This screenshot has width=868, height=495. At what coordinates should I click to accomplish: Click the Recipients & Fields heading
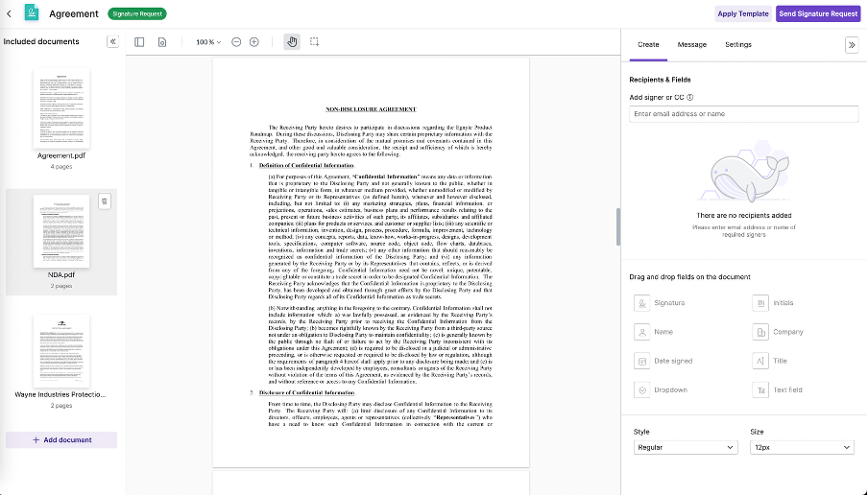(x=660, y=80)
